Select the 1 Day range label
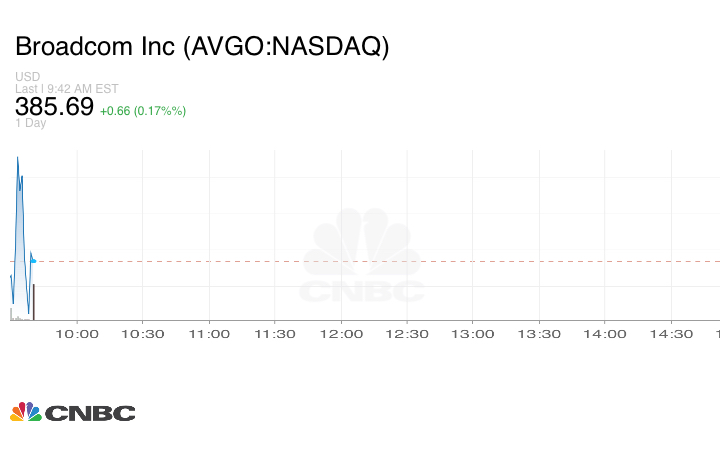The image size is (720, 450). click(x=31, y=124)
